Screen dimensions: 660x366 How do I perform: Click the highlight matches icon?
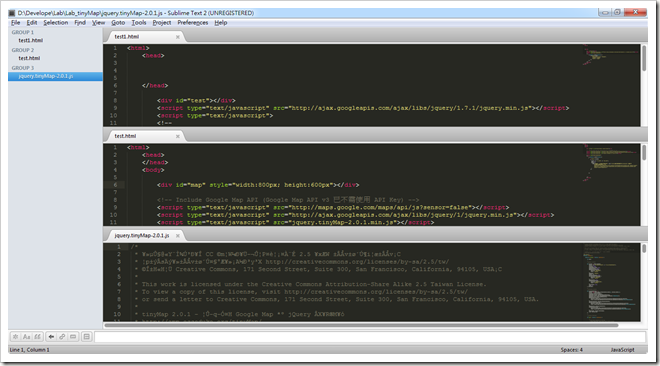(x=86, y=337)
